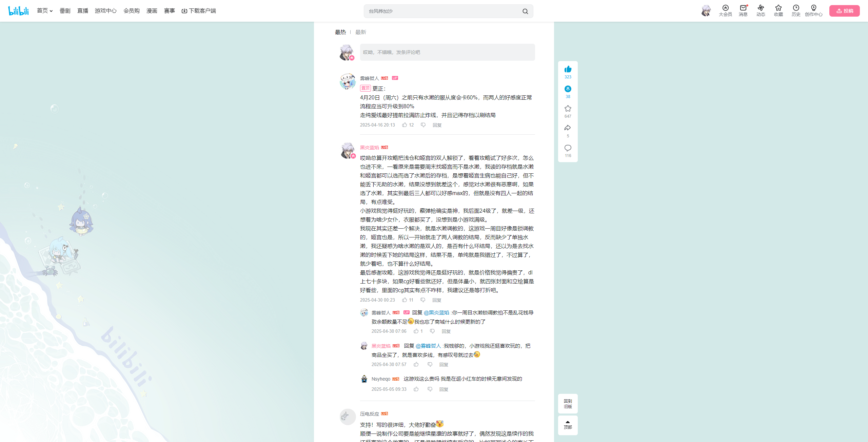Viewport: 868px width, 442px height.
Task: Open the 赛事 menu item
Action: point(169,11)
